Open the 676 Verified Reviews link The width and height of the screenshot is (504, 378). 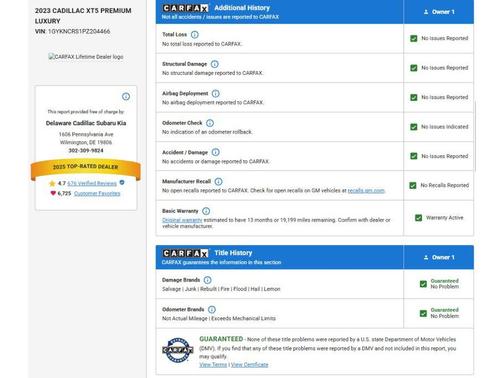point(92,183)
